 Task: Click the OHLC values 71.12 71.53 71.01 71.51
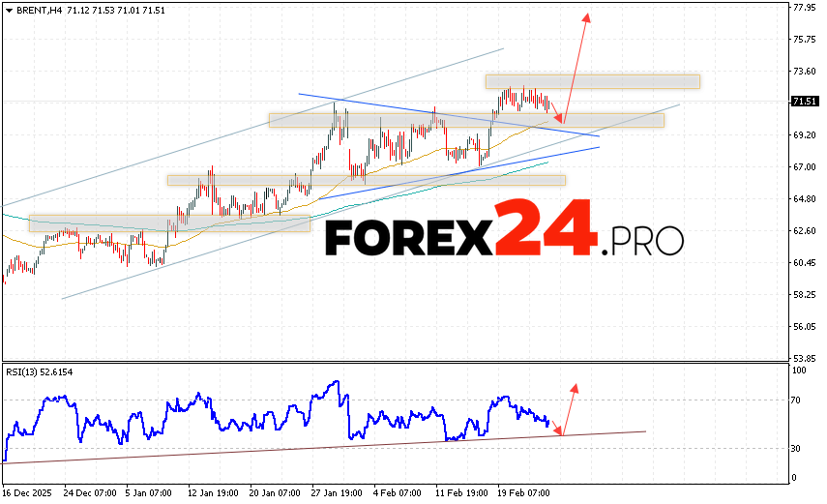116,11
